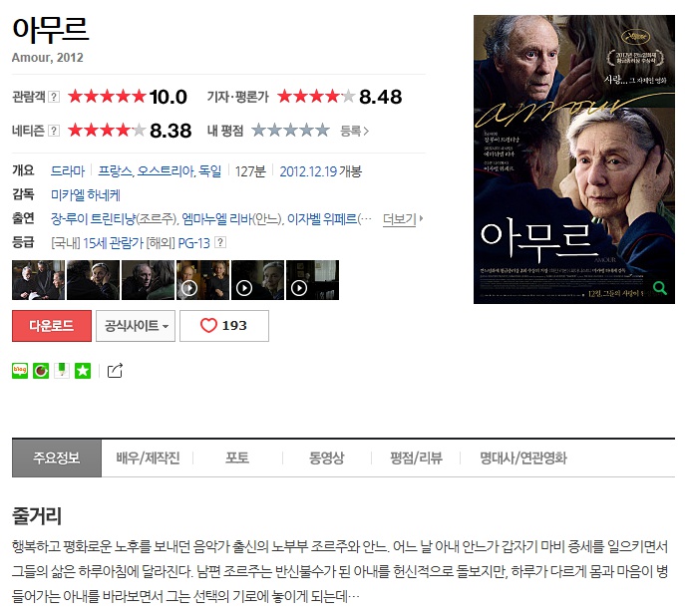The height and width of the screenshot is (616, 685).
Task: Share to Naver blog icon
Action: tap(20, 371)
